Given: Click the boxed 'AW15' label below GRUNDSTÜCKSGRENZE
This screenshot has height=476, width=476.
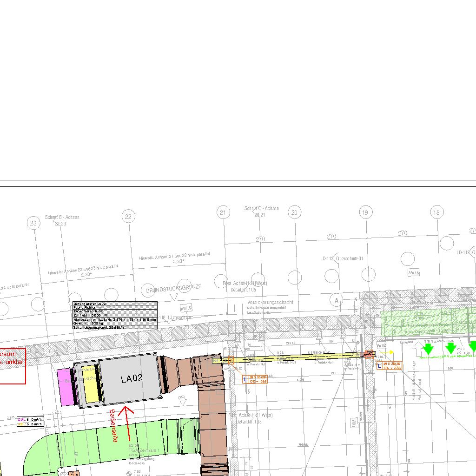Looking at the screenshot, I should [x=186, y=308].
